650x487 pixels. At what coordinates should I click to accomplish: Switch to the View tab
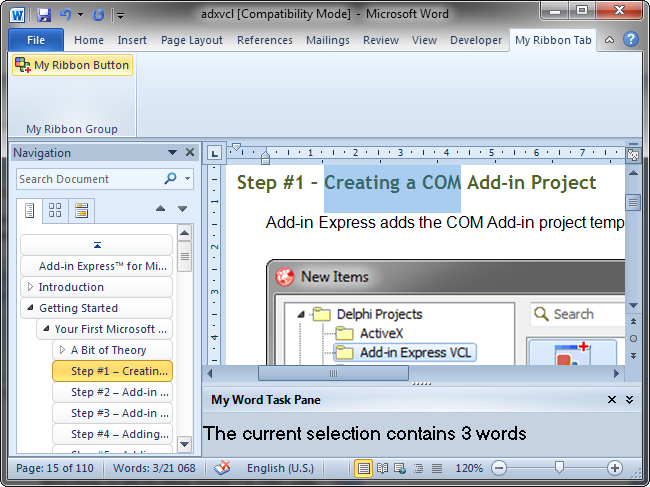[424, 40]
